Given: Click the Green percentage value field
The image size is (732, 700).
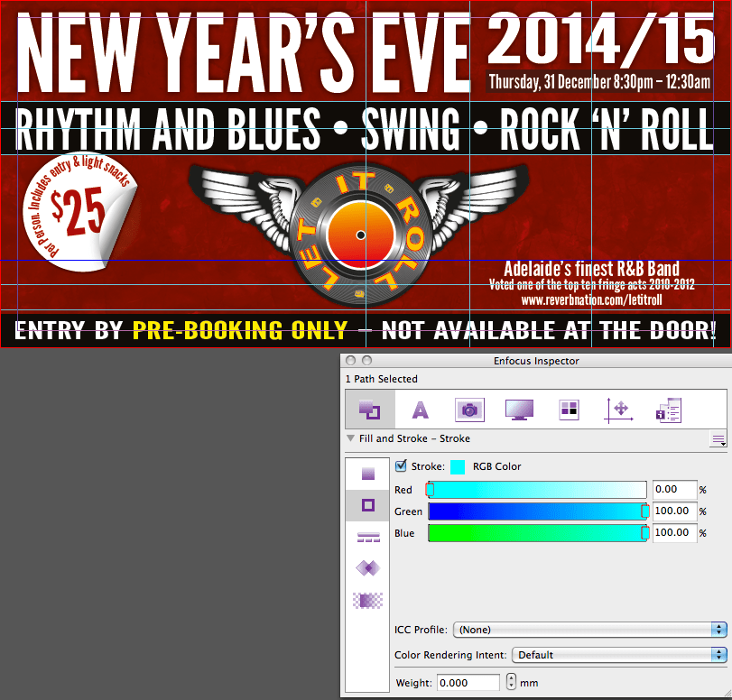Looking at the screenshot, I should click(x=674, y=511).
